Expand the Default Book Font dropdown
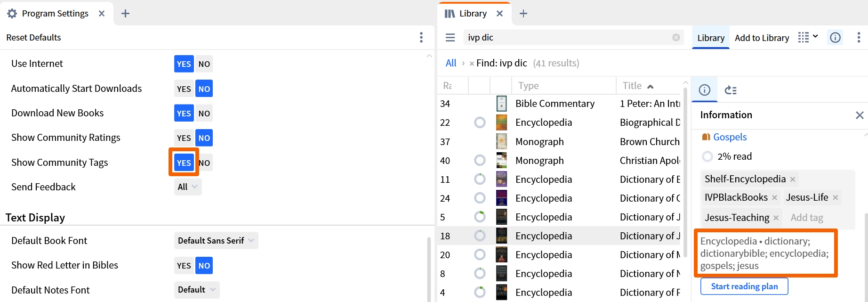Screen dimensions: 868x302 216,241
